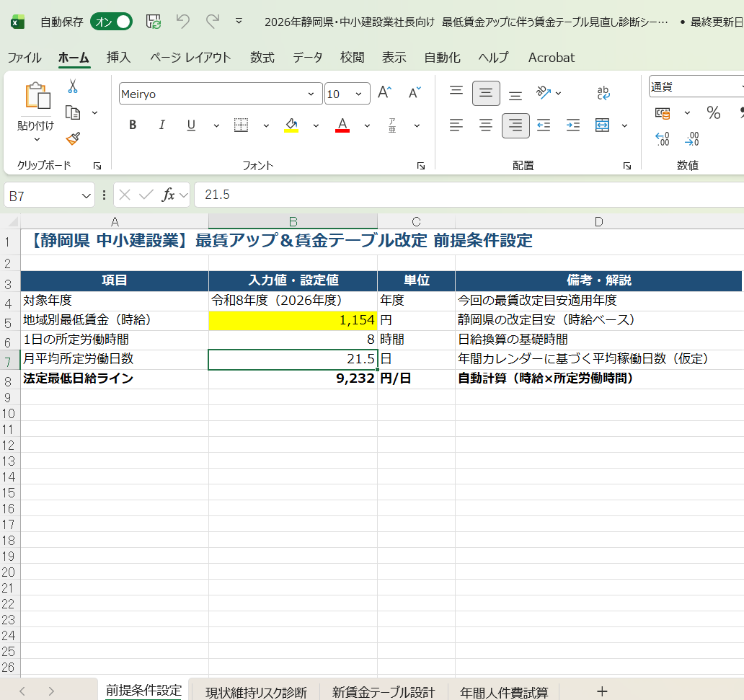
Task: Click the Bottom Align icon
Action: click(x=515, y=95)
